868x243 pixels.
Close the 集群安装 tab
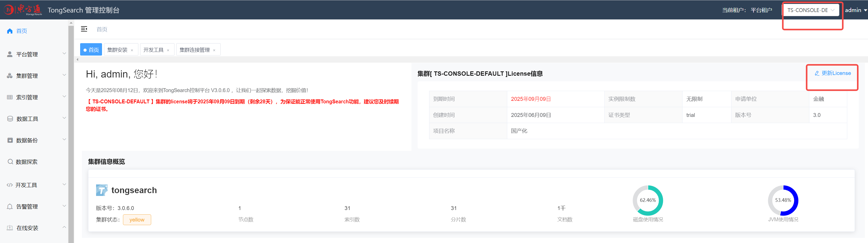pos(132,50)
